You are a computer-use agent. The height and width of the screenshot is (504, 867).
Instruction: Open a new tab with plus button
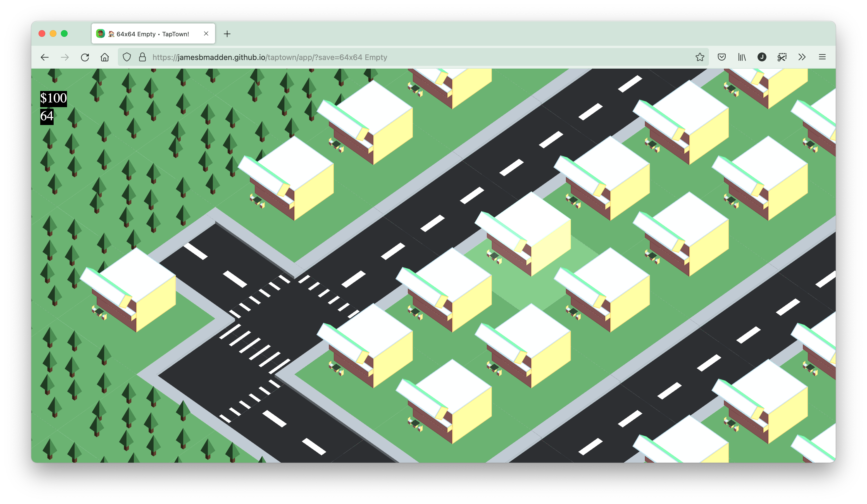click(x=227, y=34)
